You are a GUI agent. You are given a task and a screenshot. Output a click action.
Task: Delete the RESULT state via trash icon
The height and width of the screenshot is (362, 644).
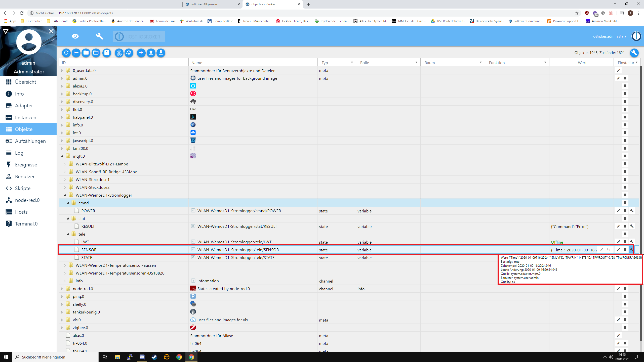[625, 226]
